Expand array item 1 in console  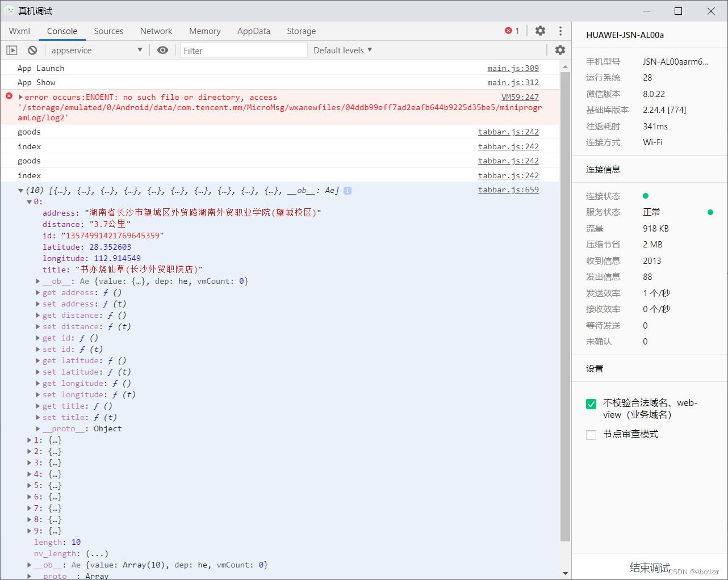click(30, 440)
